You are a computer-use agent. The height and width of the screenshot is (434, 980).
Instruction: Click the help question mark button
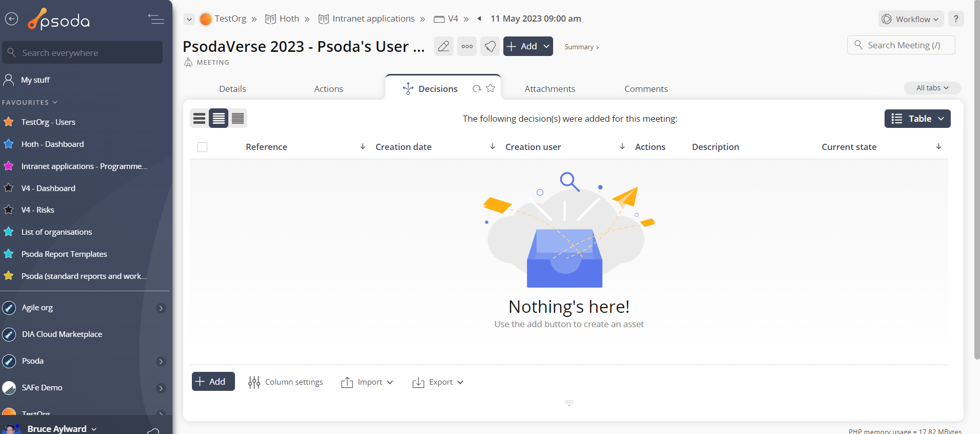click(956, 19)
